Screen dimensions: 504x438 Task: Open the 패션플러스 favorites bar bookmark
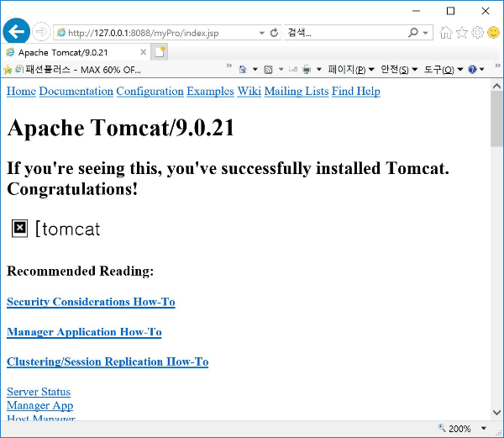(x=79, y=70)
